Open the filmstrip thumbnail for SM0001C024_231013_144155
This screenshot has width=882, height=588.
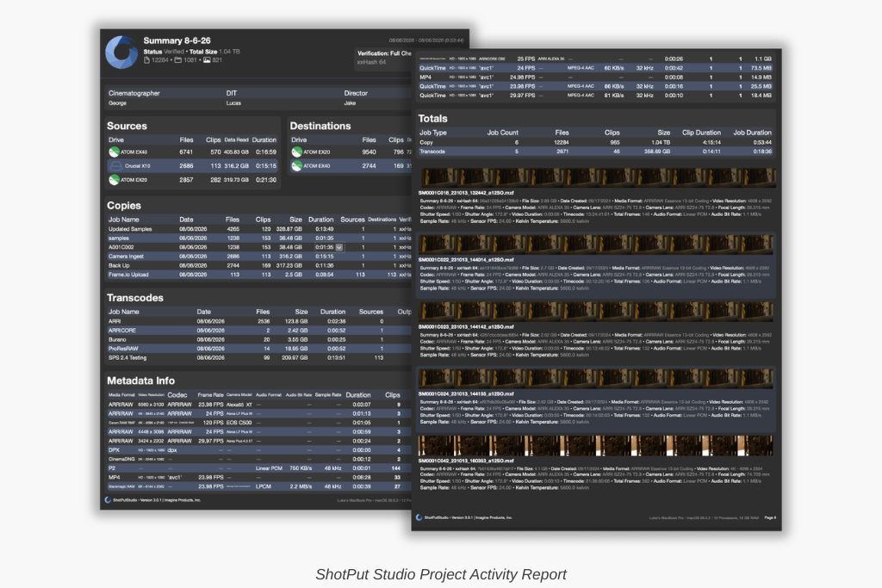(596, 378)
